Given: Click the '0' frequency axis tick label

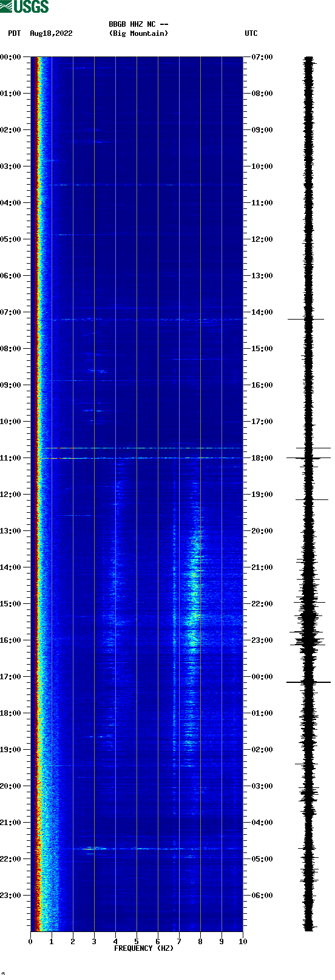Looking at the screenshot, I should 30,942.
